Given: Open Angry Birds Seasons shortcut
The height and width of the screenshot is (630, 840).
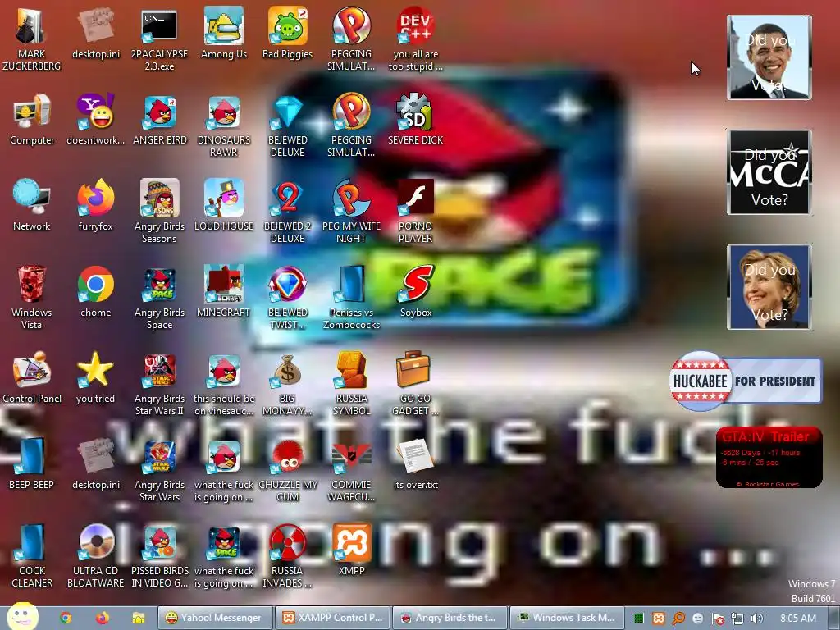Looking at the screenshot, I should 159,211.
